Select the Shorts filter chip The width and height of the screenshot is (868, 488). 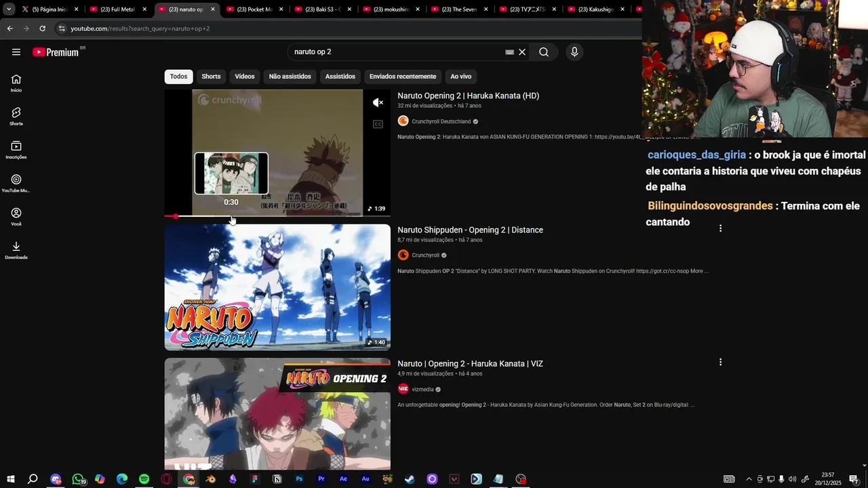211,77
